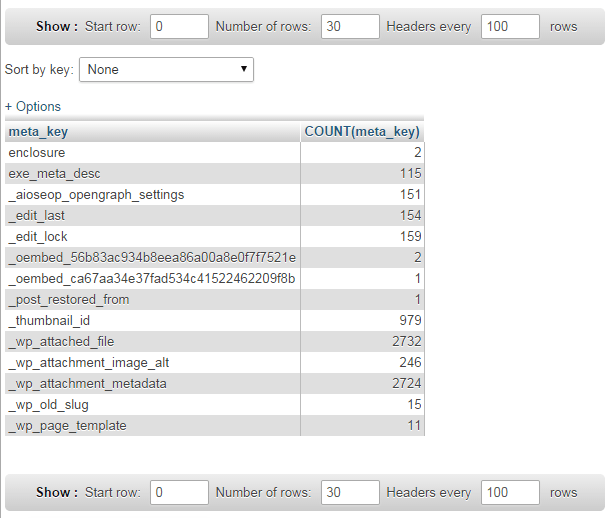610x518 pixels.
Task: Select the _edit_lock row
Action: point(37,236)
